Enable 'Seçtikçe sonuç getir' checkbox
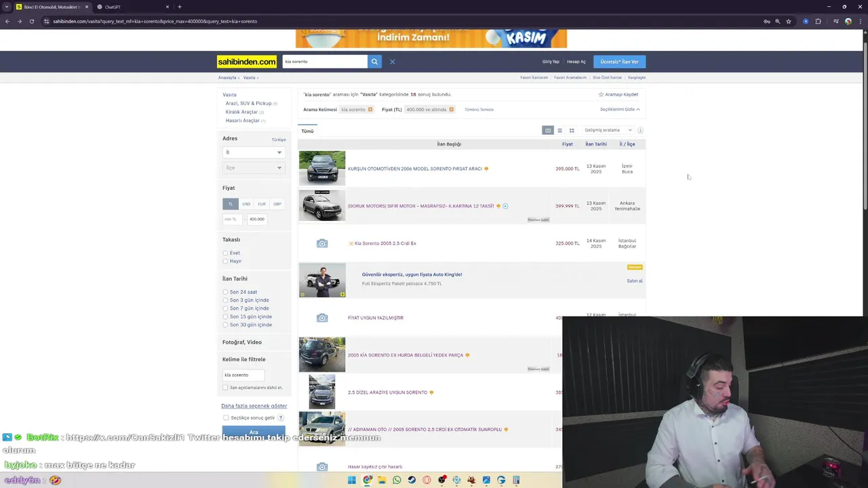The height and width of the screenshot is (488, 868). [x=226, y=418]
